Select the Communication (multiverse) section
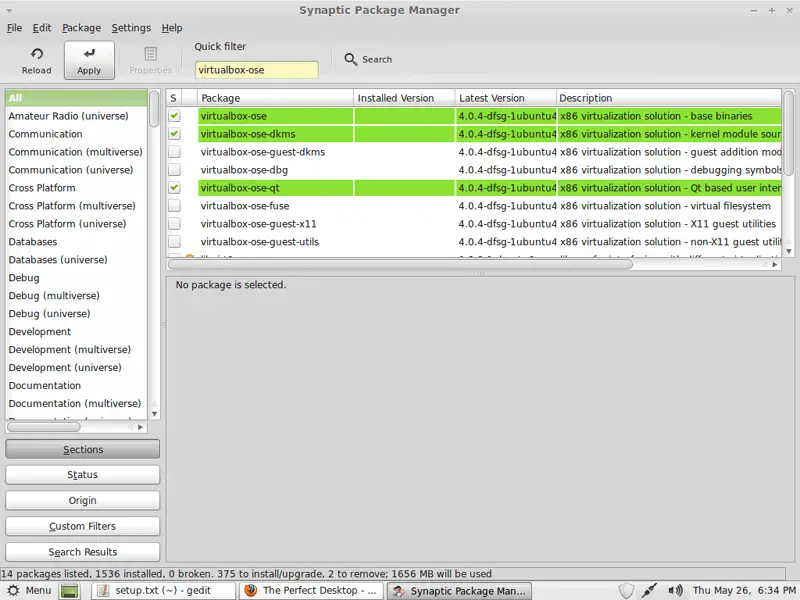Screen dimensions: 800x600 [x=76, y=152]
